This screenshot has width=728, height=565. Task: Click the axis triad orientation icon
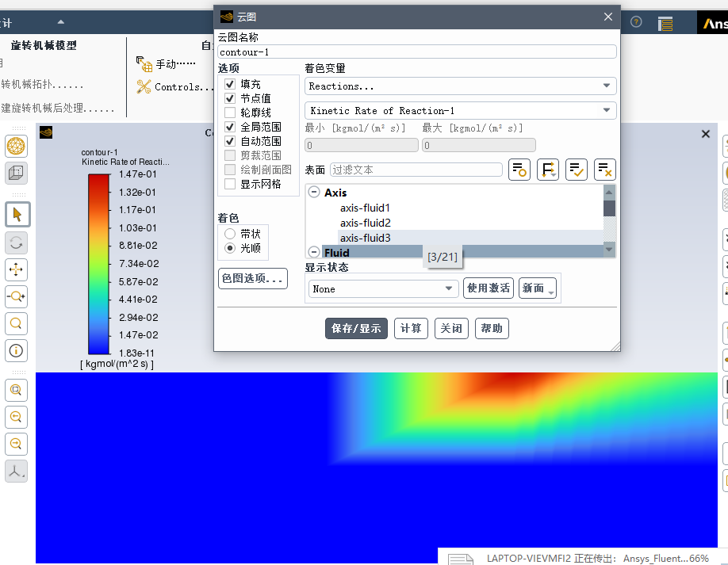click(x=17, y=471)
